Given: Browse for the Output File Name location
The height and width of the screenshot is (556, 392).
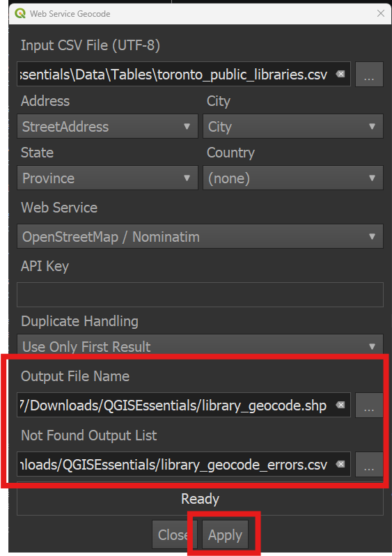Looking at the screenshot, I should 369,405.
